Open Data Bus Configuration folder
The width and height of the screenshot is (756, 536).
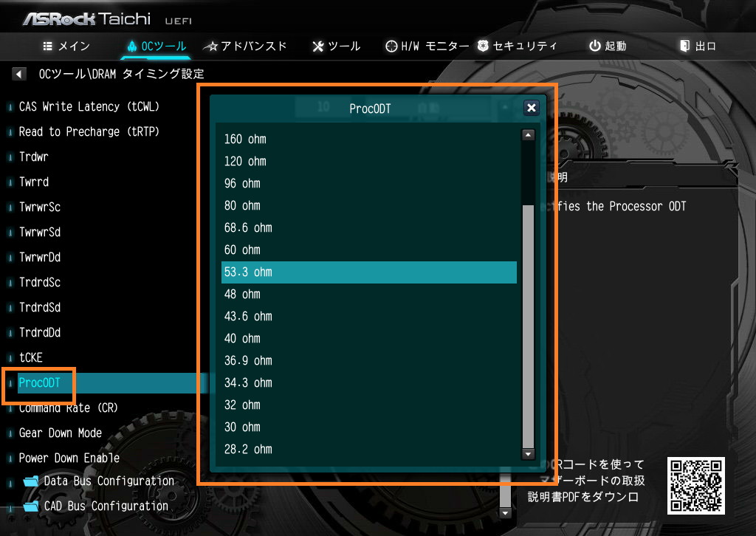(109, 481)
